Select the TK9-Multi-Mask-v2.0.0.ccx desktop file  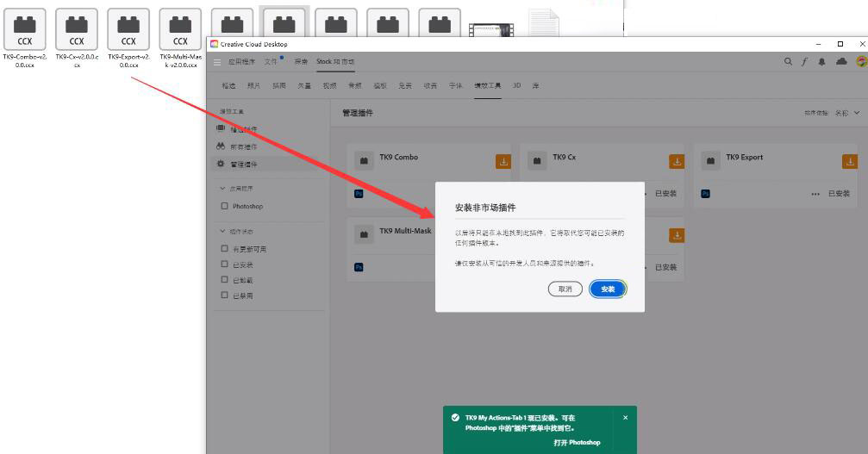tap(180, 38)
